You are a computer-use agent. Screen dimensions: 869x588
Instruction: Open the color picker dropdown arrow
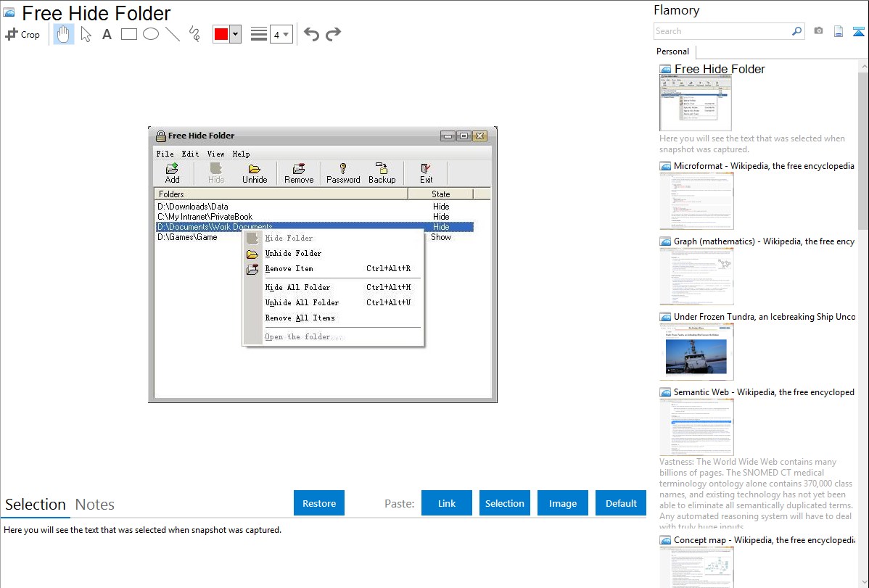click(x=235, y=34)
